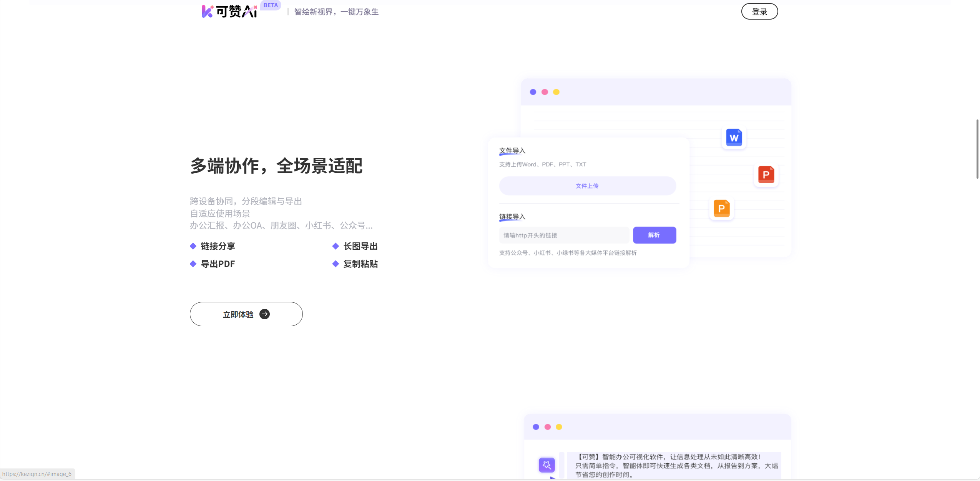Viewport: 980px width, 481px height.
Task: Click the slogan 智绘新视界，一键万象生
Action: click(x=336, y=12)
